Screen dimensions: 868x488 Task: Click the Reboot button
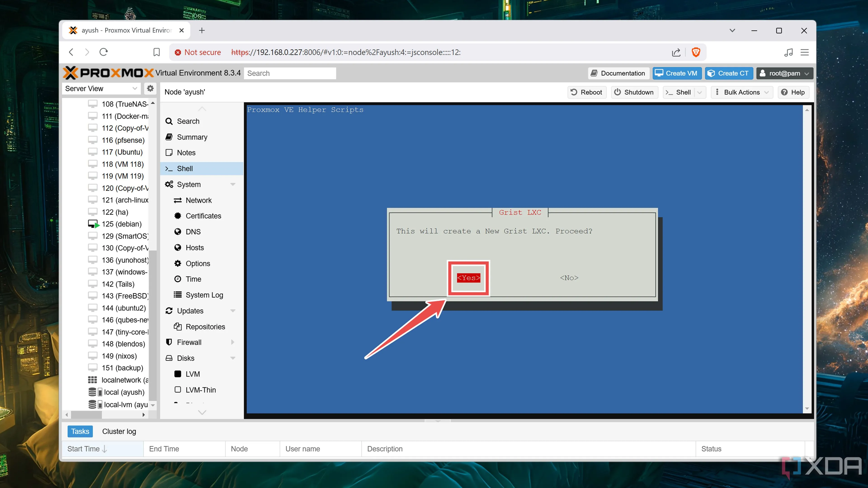[587, 92]
